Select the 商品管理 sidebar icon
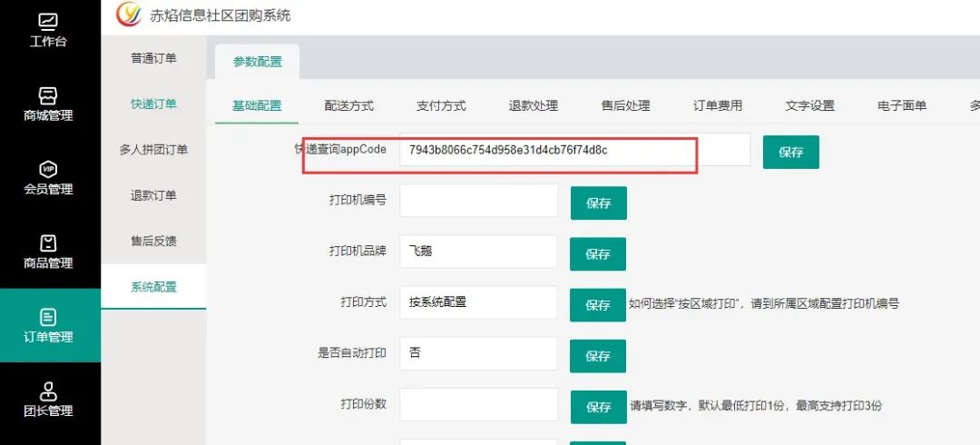980x445 pixels. coord(49,242)
